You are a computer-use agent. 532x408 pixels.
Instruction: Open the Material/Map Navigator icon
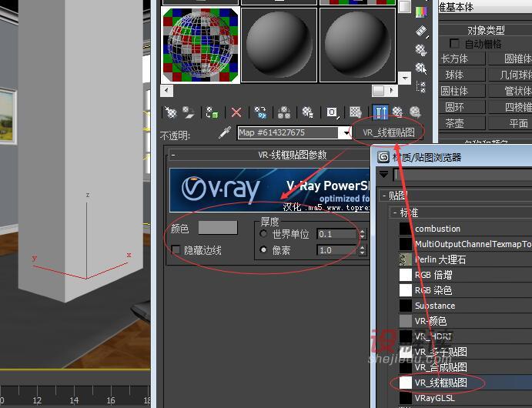(x=421, y=87)
